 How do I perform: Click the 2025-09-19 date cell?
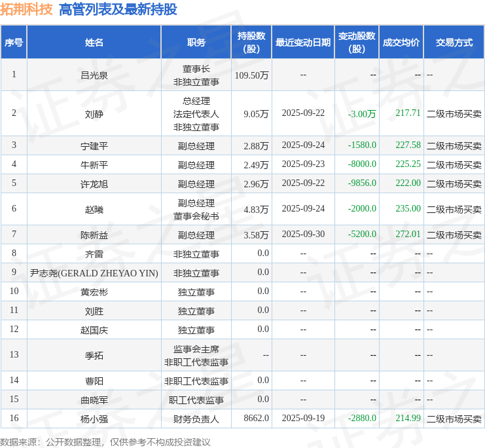click(303, 419)
